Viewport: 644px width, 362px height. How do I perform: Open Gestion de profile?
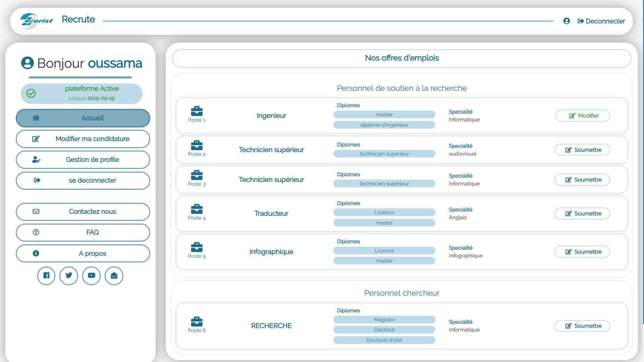tap(83, 160)
